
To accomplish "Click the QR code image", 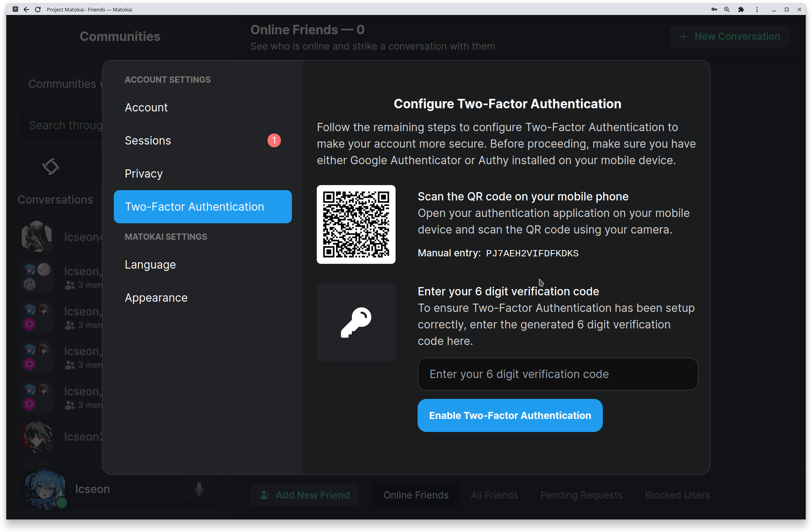I will (356, 224).
